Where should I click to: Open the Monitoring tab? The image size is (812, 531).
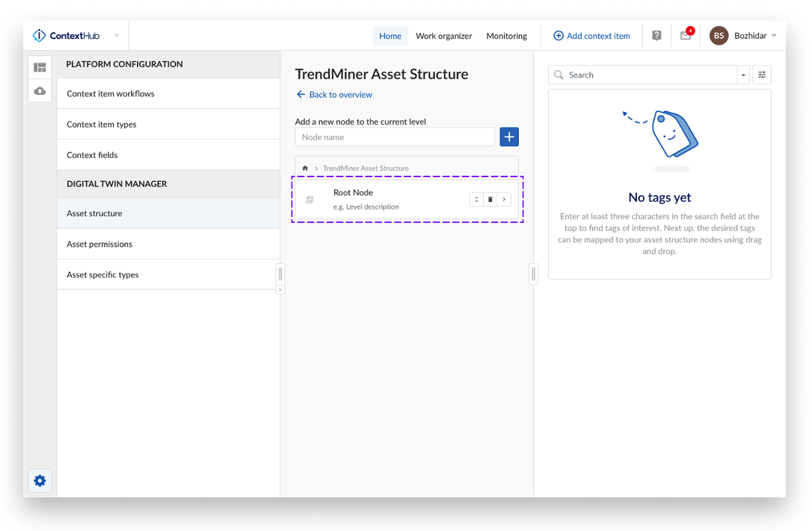[x=506, y=36]
